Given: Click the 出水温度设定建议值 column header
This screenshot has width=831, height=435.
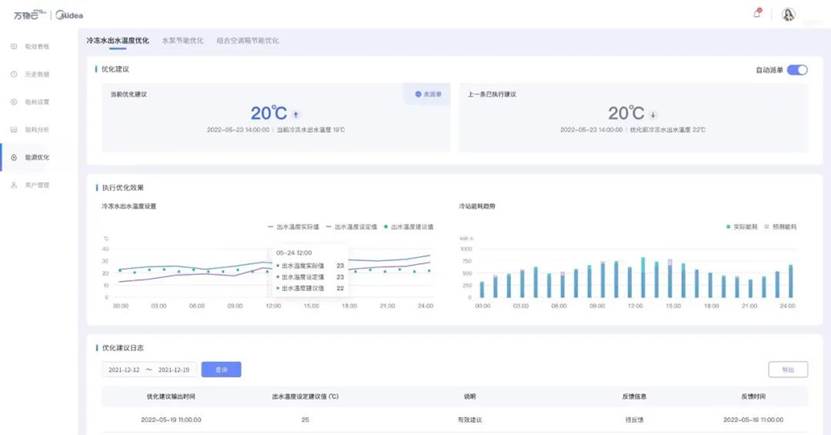Looking at the screenshot, I should 305,396.
